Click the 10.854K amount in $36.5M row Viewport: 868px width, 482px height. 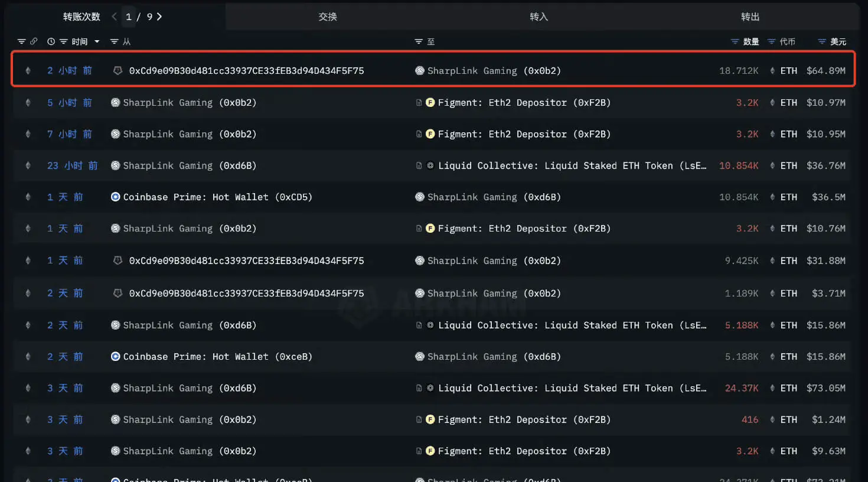[x=739, y=197]
